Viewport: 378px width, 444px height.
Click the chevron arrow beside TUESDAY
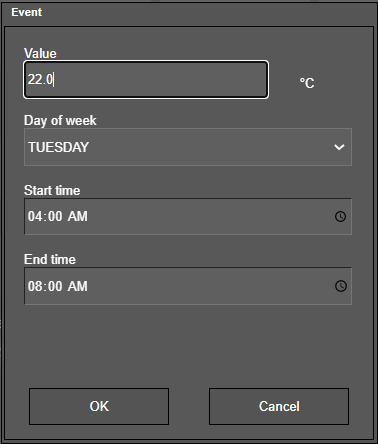339,147
